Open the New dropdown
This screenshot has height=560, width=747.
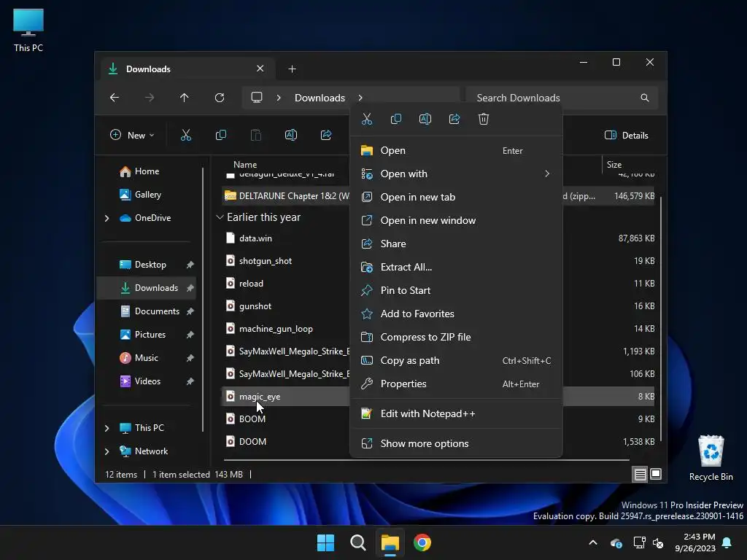point(132,135)
